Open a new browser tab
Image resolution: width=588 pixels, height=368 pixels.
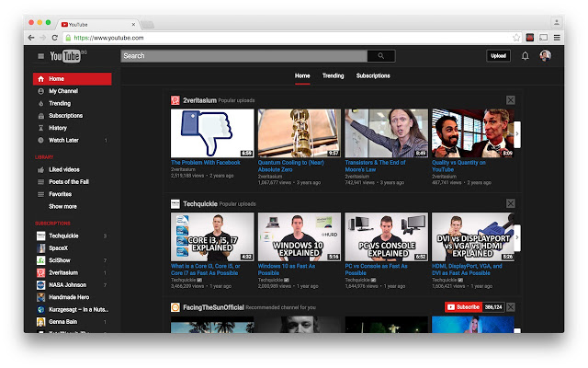pyautogui.click(x=147, y=25)
